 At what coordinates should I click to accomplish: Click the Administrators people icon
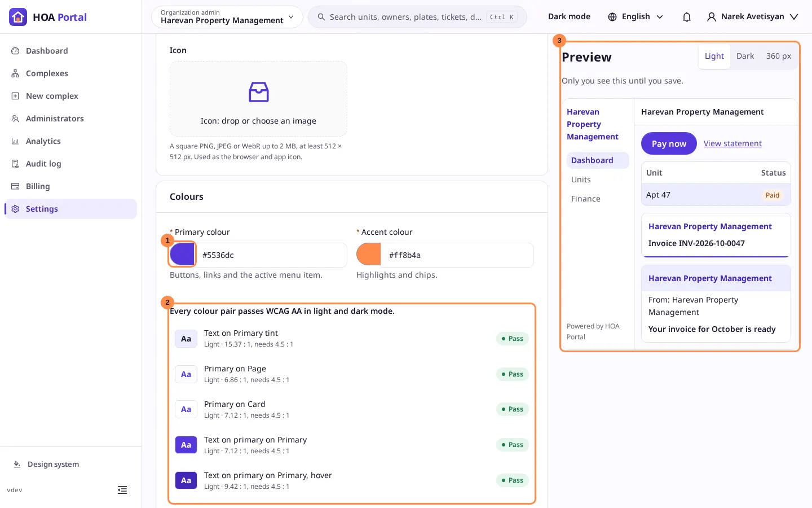[15, 119]
